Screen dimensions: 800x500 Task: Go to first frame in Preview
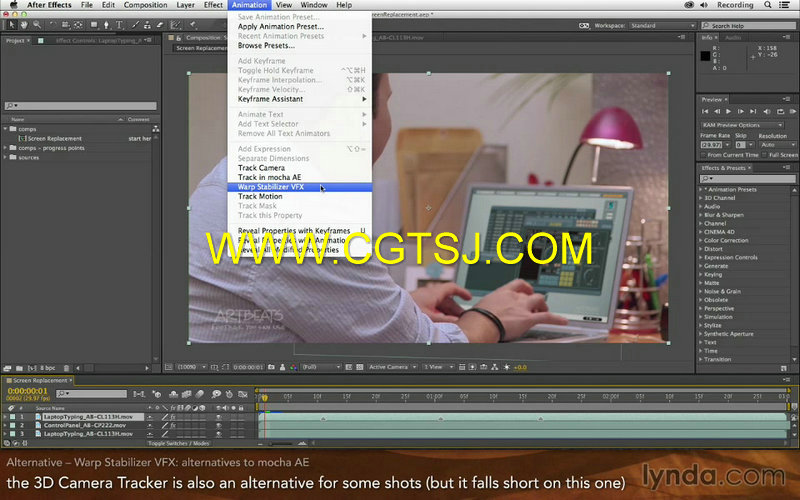pyautogui.click(x=705, y=111)
